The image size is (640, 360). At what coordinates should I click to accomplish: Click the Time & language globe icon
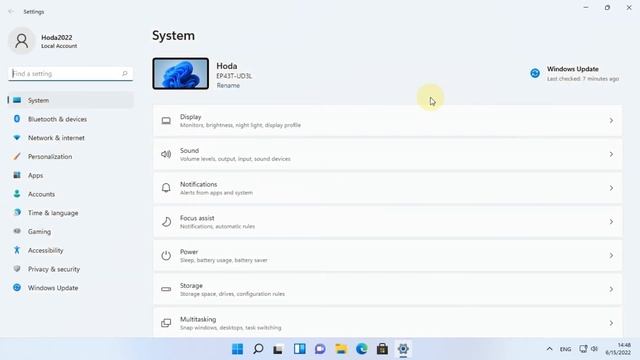pos(17,213)
